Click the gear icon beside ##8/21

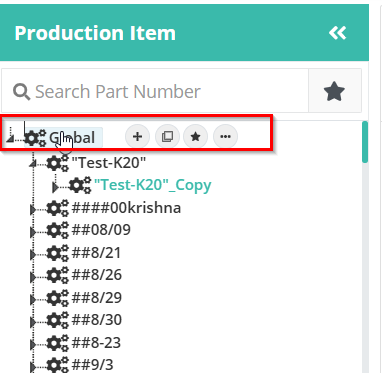(x=57, y=253)
